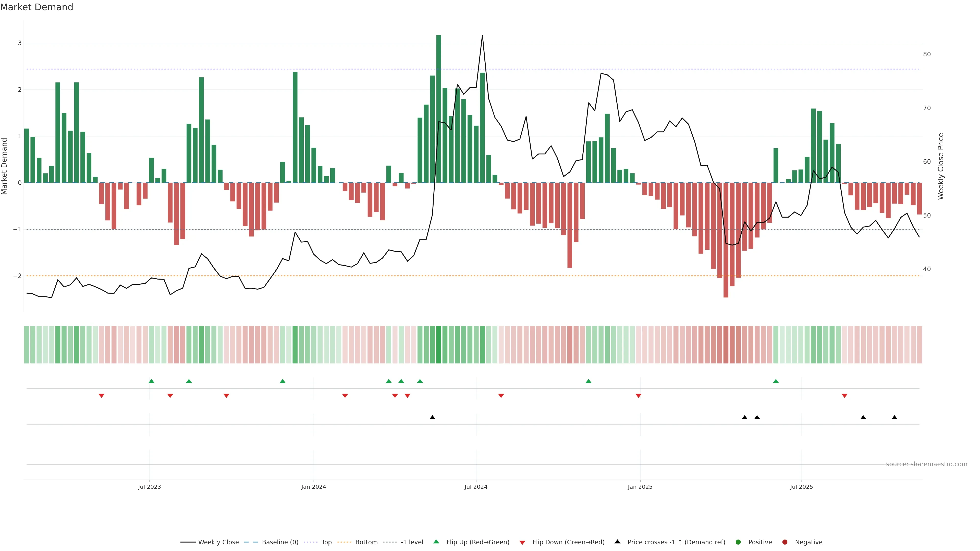Click the green Flip Up legend triangle icon
This screenshot has height=551, width=980.
(x=436, y=542)
